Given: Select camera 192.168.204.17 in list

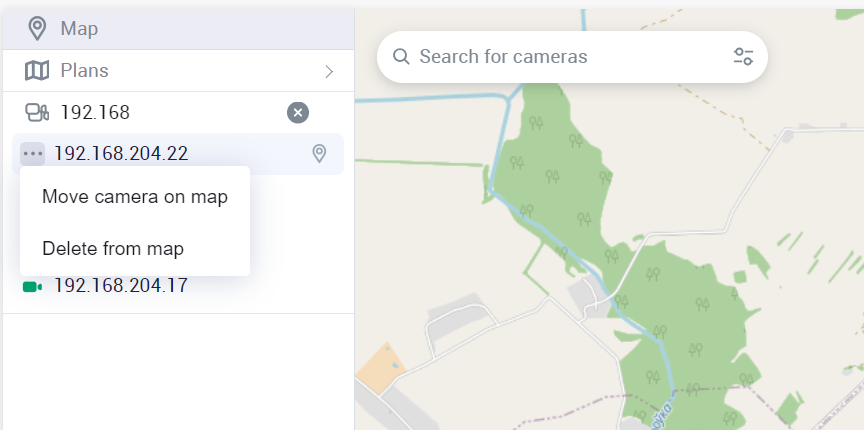Looking at the screenshot, I should pyautogui.click(x=121, y=287).
